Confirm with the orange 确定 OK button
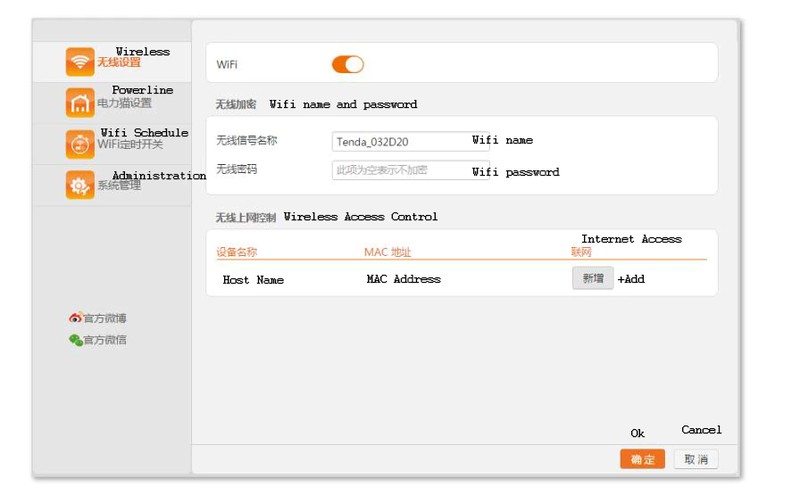Image resolution: width=800 pixels, height=495 pixels. point(642,459)
